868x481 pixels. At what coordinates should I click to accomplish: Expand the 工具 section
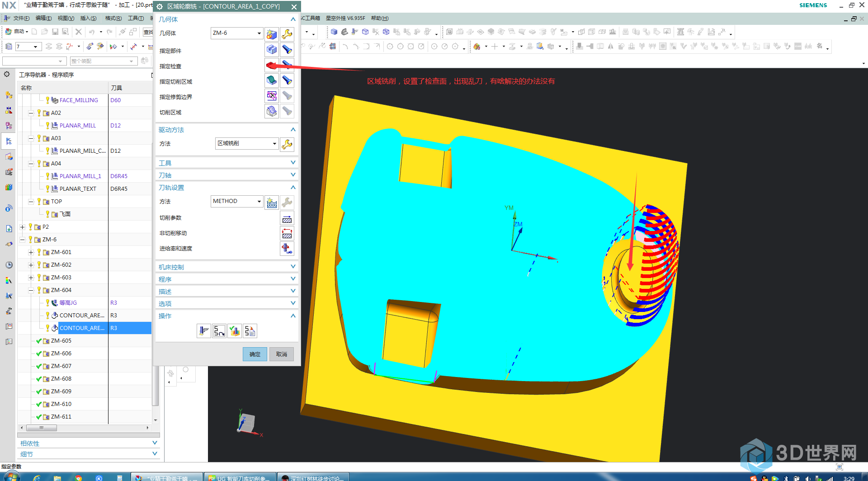[x=227, y=163]
